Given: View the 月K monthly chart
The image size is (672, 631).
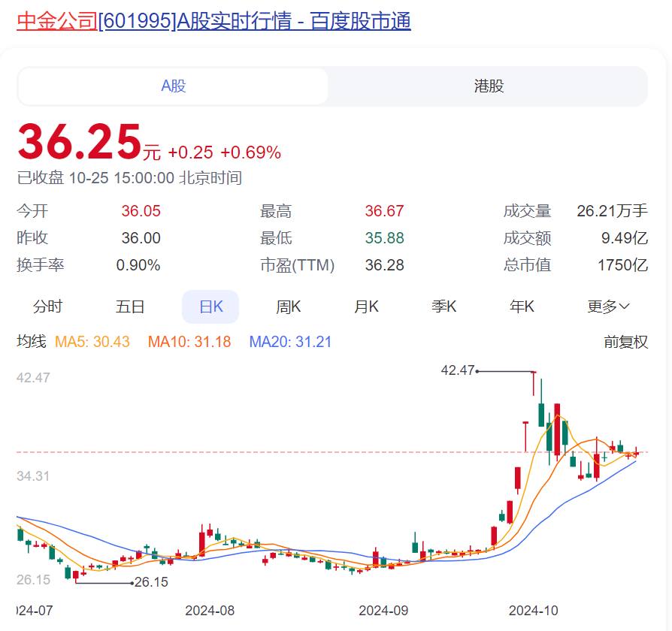Looking at the screenshot, I should (x=368, y=306).
